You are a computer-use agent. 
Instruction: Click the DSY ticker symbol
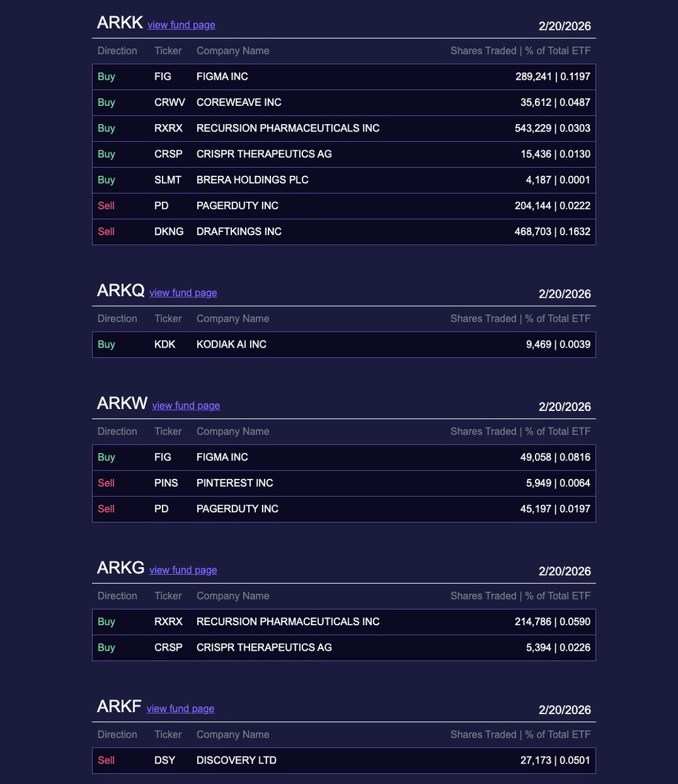click(164, 760)
